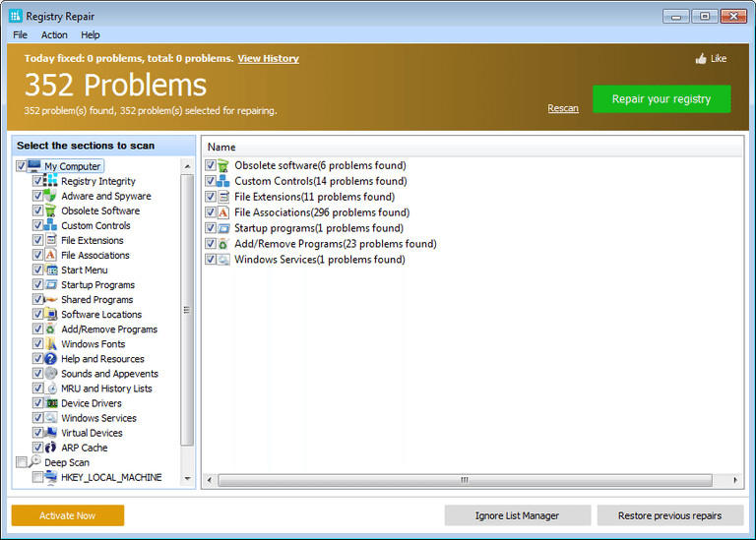The image size is (756, 540).
Task: Click right arrow of results horizontal scrollbar
Action: (734, 480)
